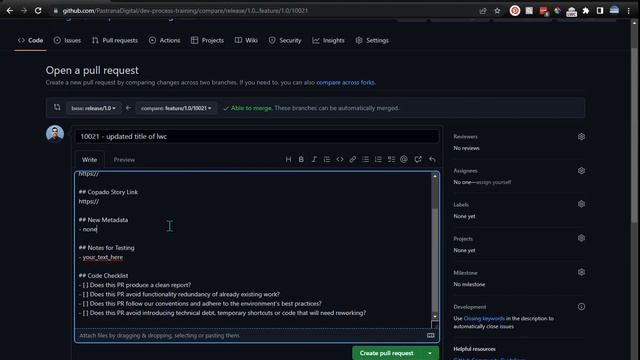
Task: Open the repository Settings tab
Action: pyautogui.click(x=372, y=40)
